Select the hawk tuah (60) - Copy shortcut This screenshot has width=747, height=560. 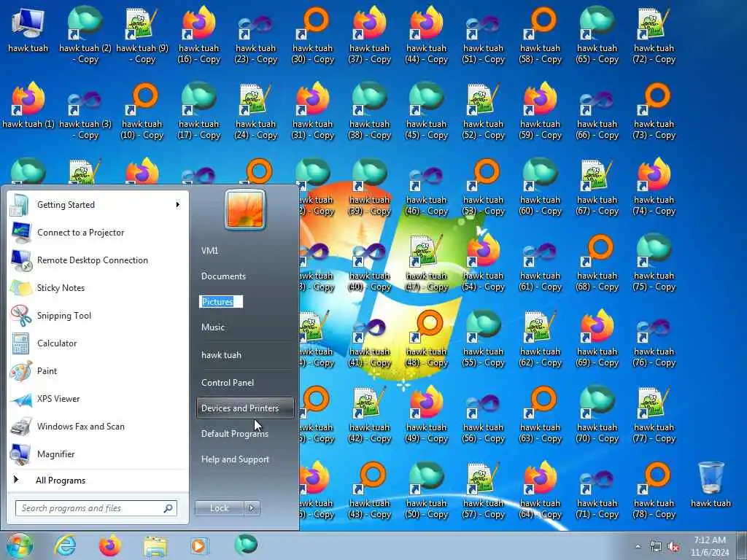click(x=541, y=186)
